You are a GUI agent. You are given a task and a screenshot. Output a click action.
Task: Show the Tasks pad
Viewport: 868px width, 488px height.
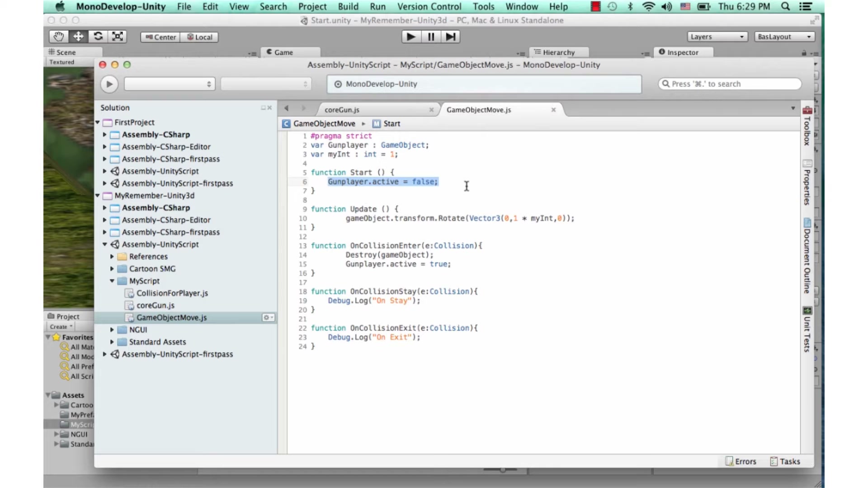point(785,461)
